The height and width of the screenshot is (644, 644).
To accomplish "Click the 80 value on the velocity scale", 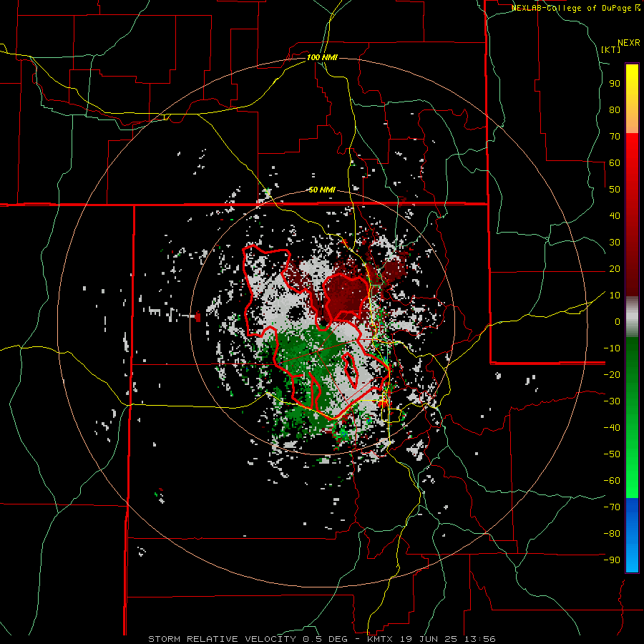I will [x=615, y=110].
